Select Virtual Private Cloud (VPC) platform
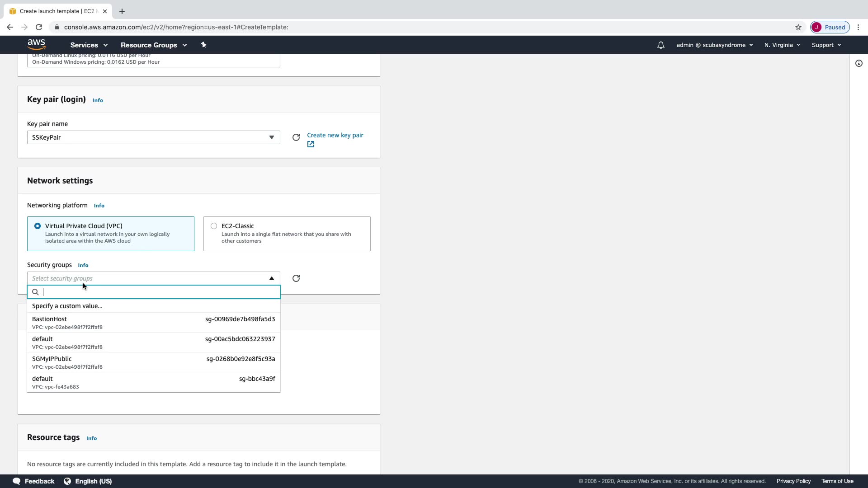This screenshot has width=868, height=488. (x=38, y=226)
